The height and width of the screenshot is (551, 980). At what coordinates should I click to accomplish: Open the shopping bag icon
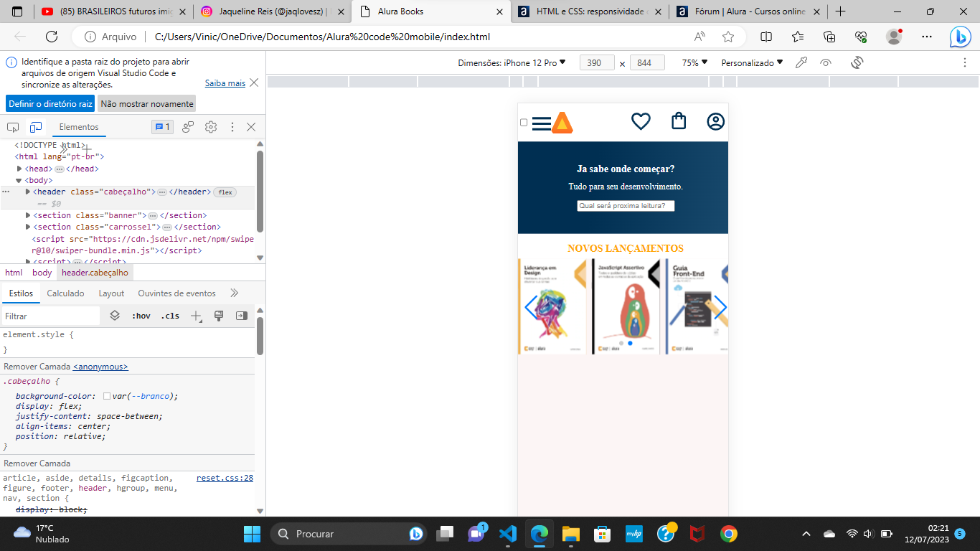pyautogui.click(x=679, y=121)
